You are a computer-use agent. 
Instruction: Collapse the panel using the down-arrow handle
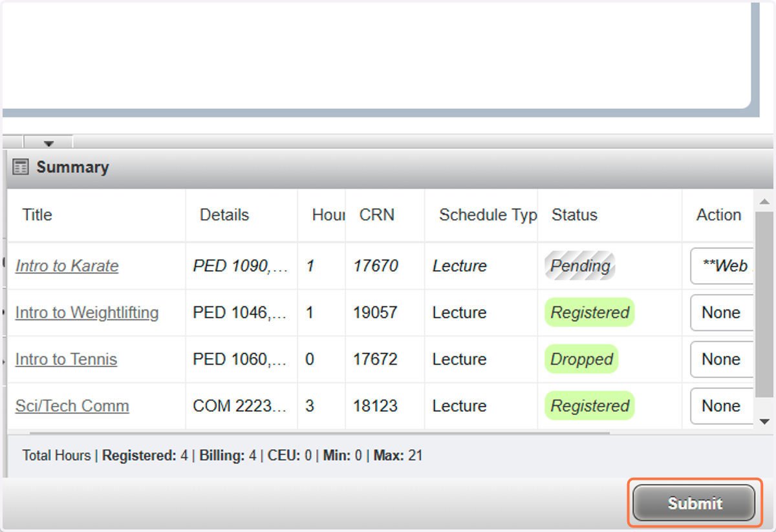pos(48,143)
